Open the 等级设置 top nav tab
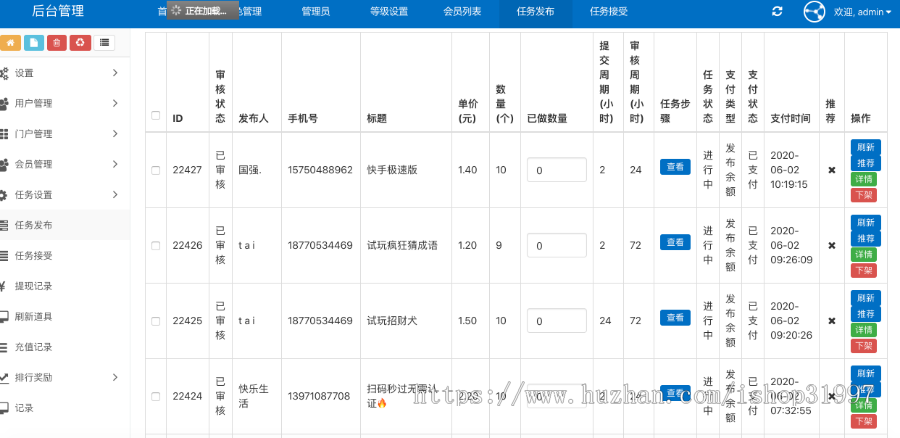900x438 pixels. (389, 11)
